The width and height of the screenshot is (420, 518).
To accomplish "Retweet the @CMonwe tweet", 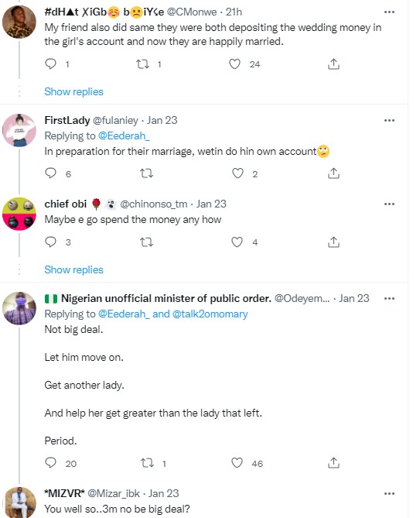I will [142, 64].
